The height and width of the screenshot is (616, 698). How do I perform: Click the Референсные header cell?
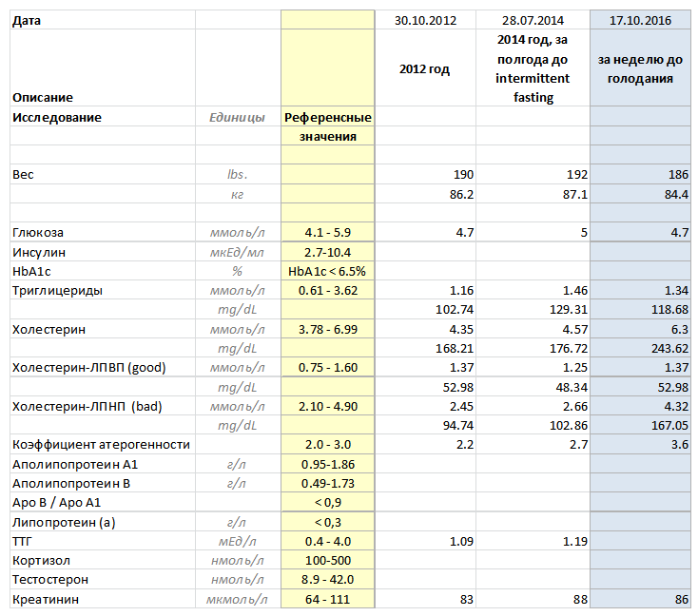[x=328, y=117]
